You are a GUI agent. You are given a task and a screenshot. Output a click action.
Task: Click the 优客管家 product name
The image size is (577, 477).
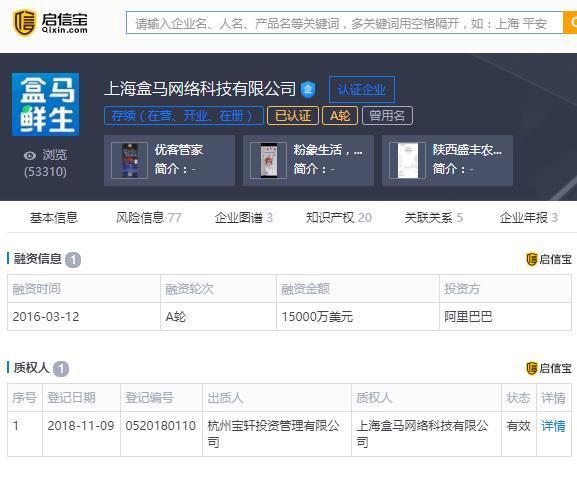click(x=179, y=150)
